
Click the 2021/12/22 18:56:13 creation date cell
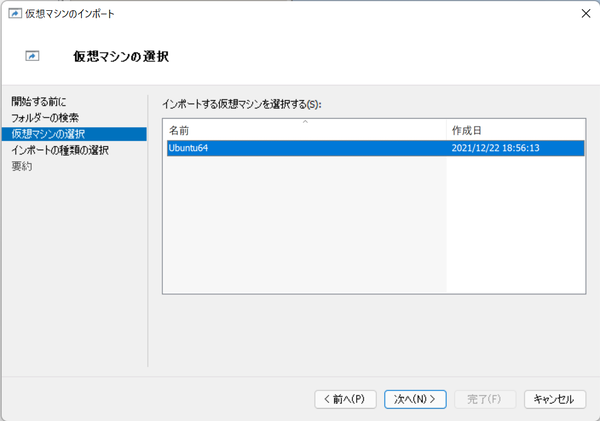[495, 148]
